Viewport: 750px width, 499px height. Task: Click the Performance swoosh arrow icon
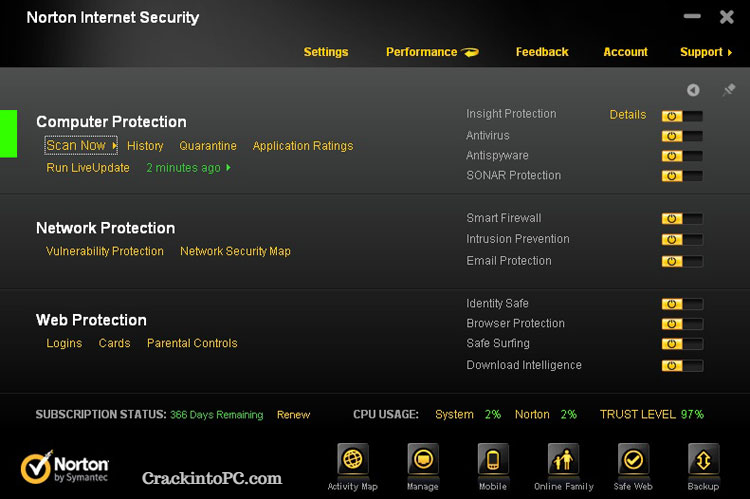[x=470, y=52]
